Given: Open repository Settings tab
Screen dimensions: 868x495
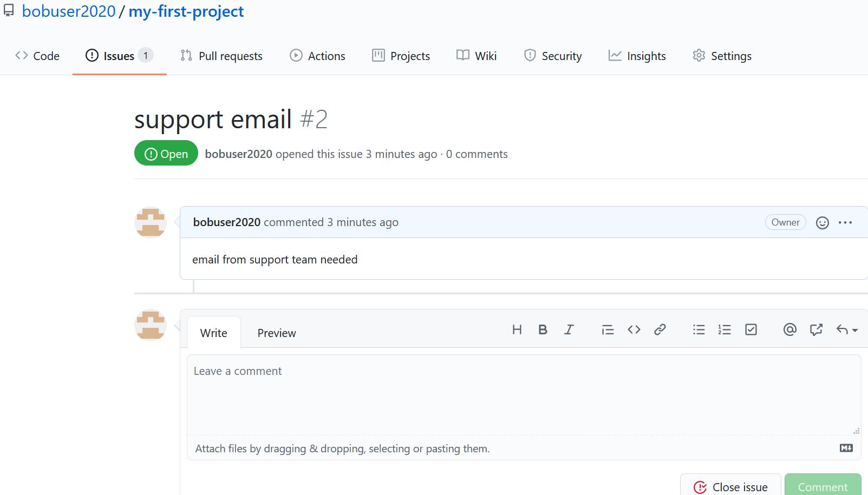Looking at the screenshot, I should pyautogui.click(x=722, y=56).
